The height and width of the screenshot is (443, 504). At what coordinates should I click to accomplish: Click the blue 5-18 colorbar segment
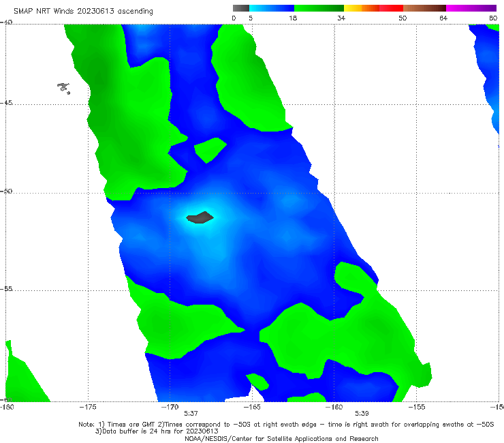[272, 8]
